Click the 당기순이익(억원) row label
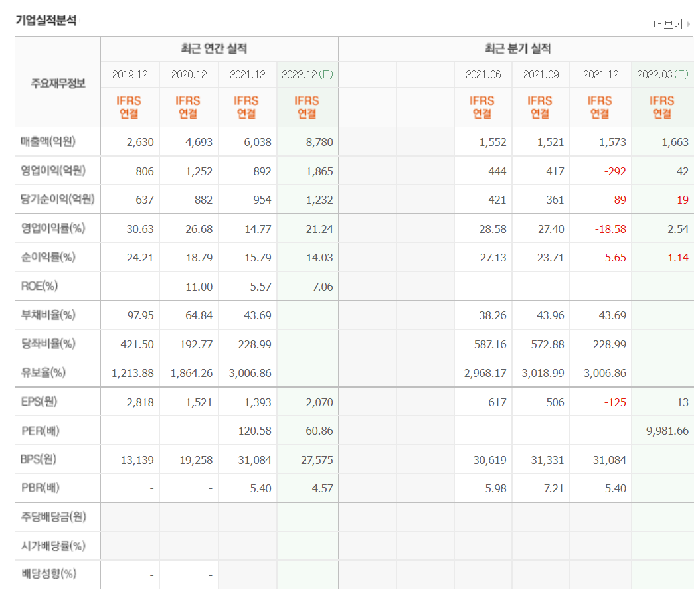Image resolution: width=700 pixels, height=590 pixels. pos(58,199)
